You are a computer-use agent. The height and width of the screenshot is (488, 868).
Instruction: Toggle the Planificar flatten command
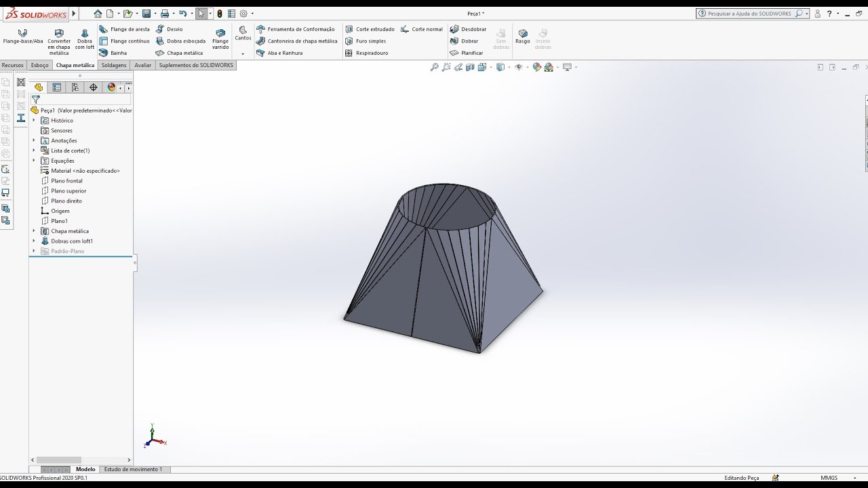[x=467, y=53]
